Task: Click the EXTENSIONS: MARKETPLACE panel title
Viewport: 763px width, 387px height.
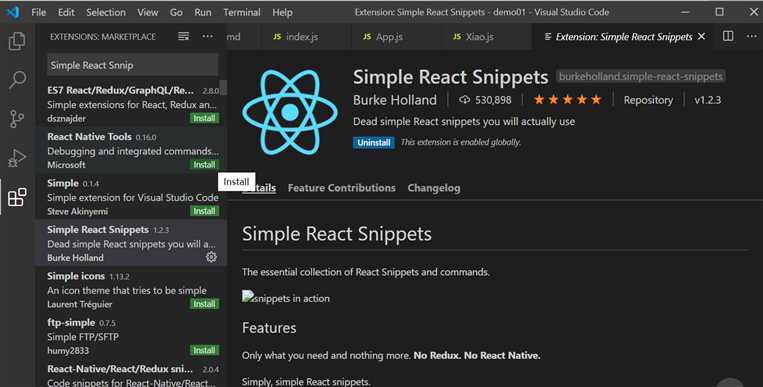Action: tap(103, 37)
